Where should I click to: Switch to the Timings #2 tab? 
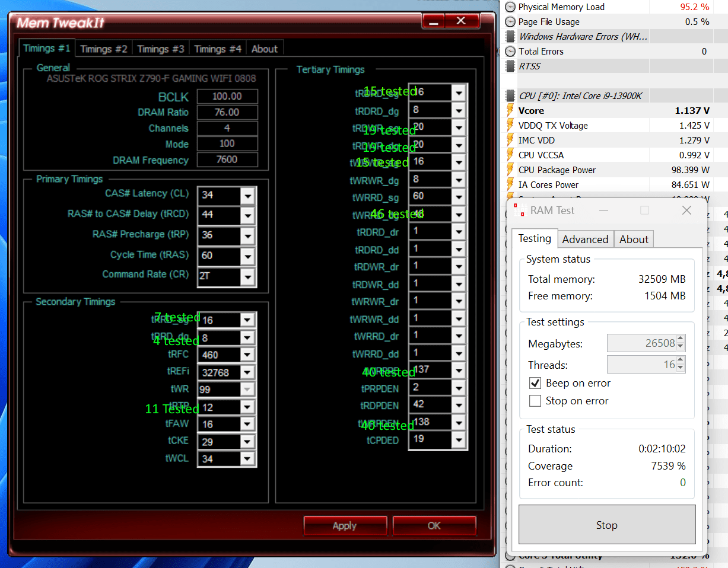tap(104, 49)
